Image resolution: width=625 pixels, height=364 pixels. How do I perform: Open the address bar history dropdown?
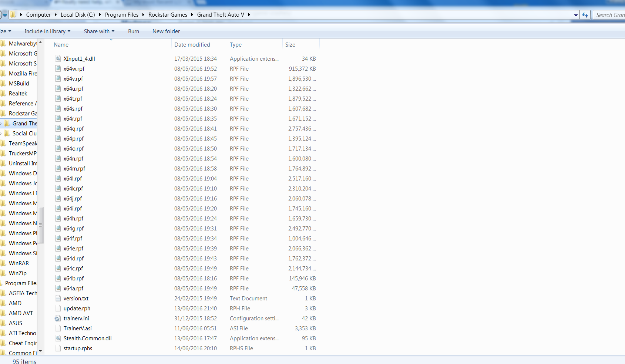point(576,15)
